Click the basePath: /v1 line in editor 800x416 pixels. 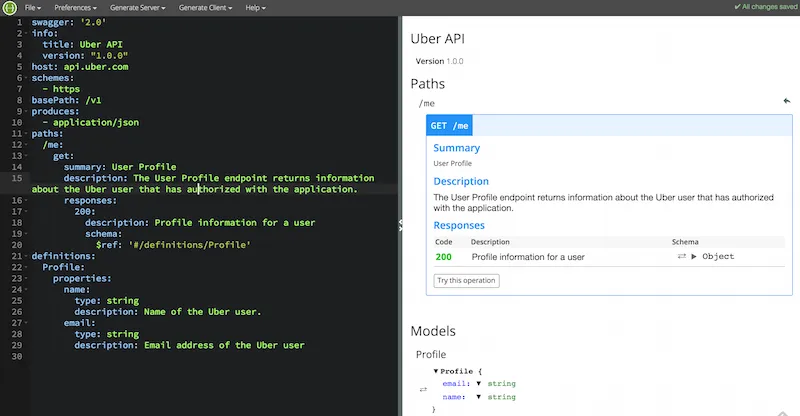[x=66, y=100]
